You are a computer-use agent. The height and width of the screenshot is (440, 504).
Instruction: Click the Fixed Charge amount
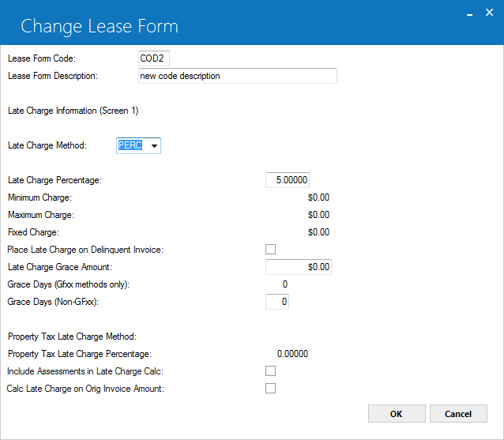click(318, 232)
